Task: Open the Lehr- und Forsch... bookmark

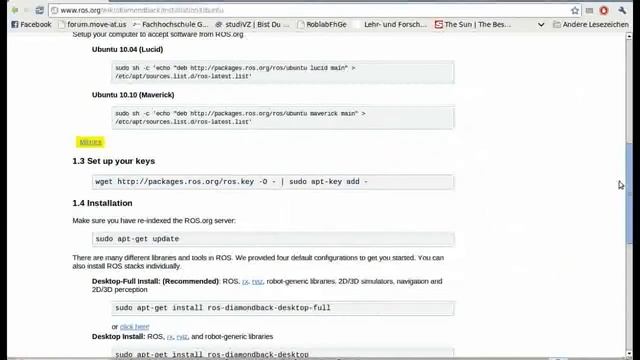Action: point(391,24)
